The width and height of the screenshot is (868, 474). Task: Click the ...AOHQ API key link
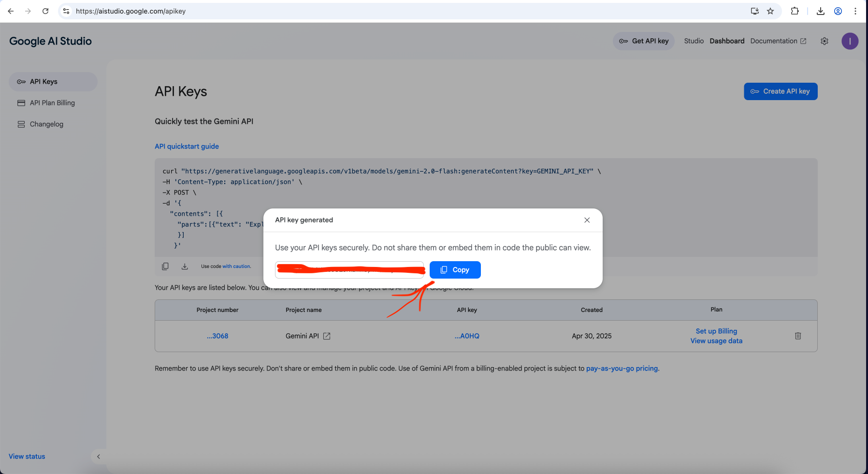(467, 336)
